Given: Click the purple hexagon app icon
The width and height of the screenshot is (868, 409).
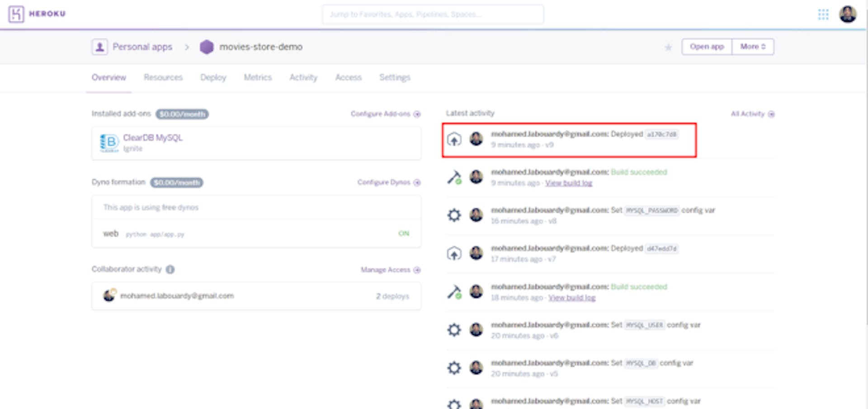Looking at the screenshot, I should 207,47.
